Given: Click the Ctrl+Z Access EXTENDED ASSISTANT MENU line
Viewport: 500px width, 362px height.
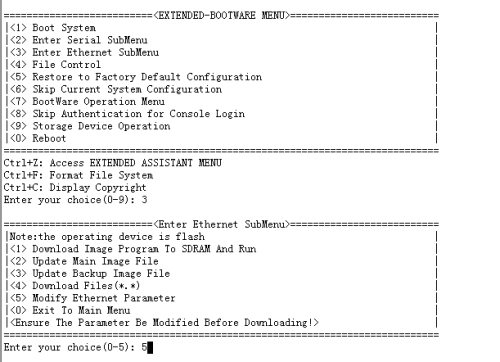Looking at the screenshot, I should coord(113,163).
